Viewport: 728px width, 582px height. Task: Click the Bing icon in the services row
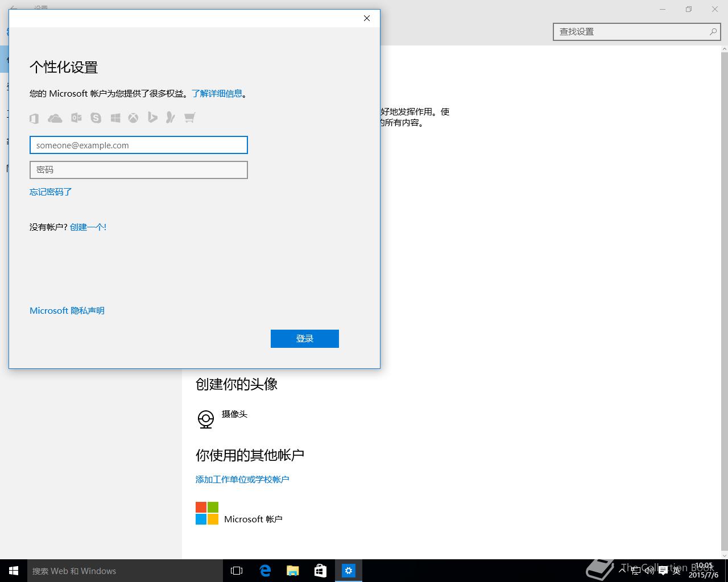click(x=152, y=117)
